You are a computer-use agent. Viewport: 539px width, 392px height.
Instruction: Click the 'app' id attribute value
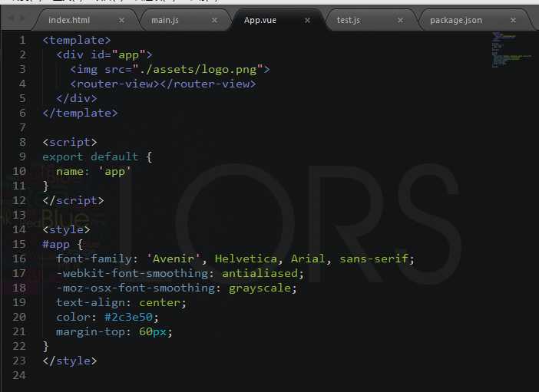tap(128, 55)
